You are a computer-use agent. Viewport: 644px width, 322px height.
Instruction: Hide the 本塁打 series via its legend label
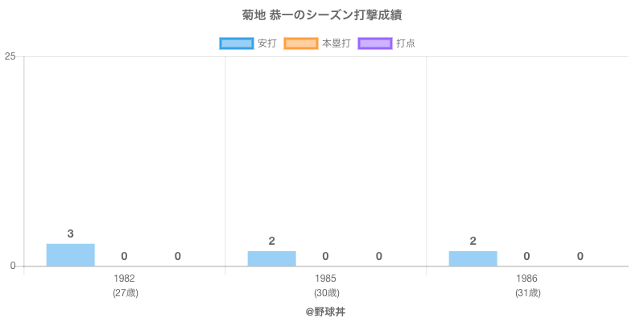[336, 43]
